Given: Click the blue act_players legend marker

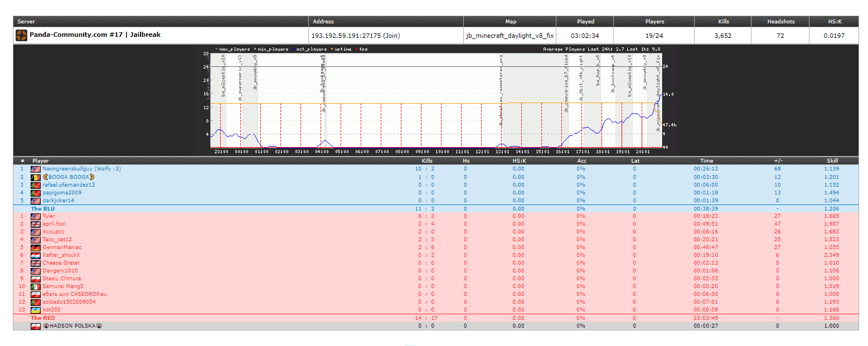Looking at the screenshot, I should click(x=293, y=49).
